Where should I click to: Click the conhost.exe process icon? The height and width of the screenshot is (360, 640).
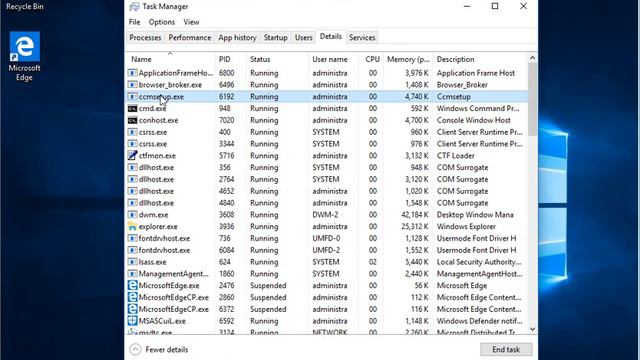[x=132, y=120]
